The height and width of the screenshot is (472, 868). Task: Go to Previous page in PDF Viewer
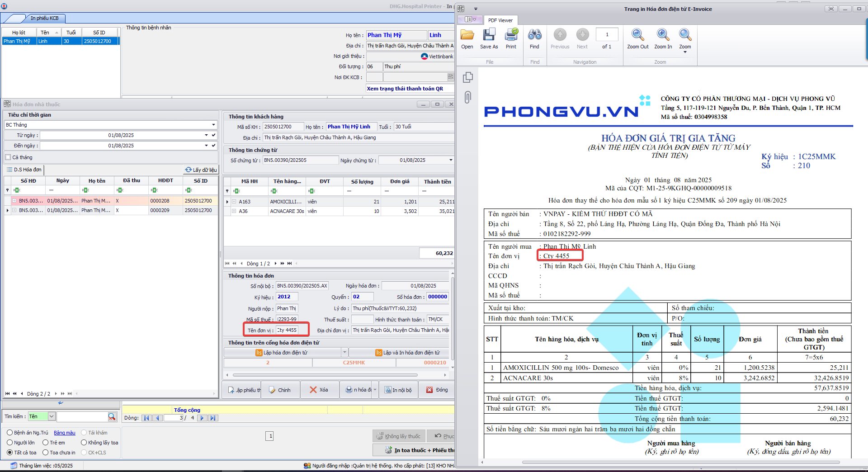point(560,39)
